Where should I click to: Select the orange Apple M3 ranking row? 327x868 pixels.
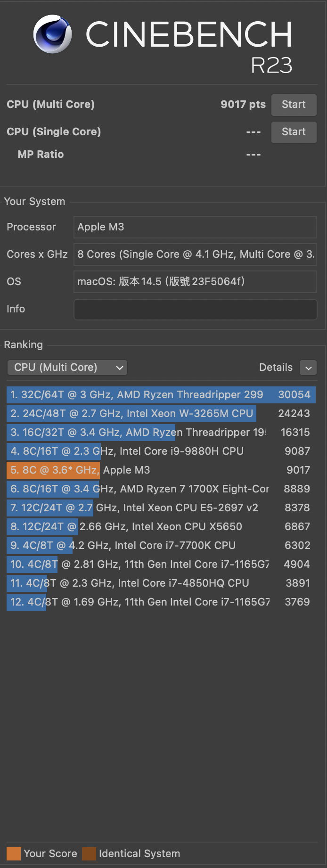click(x=161, y=470)
